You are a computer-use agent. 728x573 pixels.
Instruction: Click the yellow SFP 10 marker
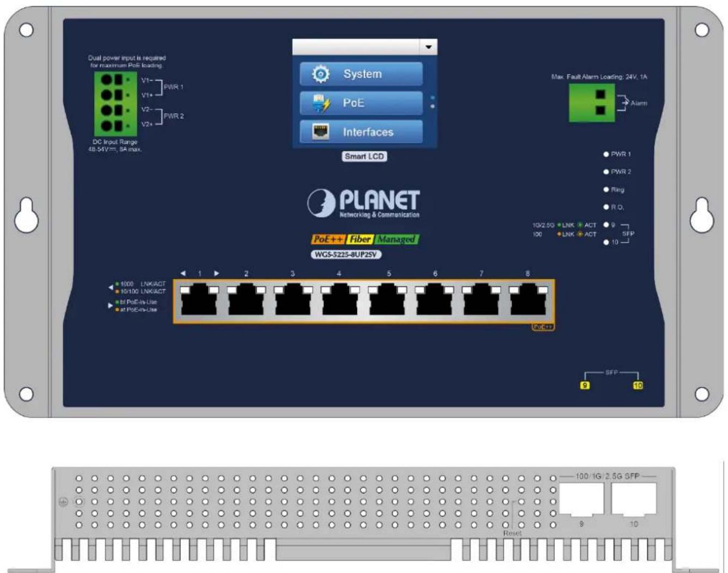tap(638, 385)
